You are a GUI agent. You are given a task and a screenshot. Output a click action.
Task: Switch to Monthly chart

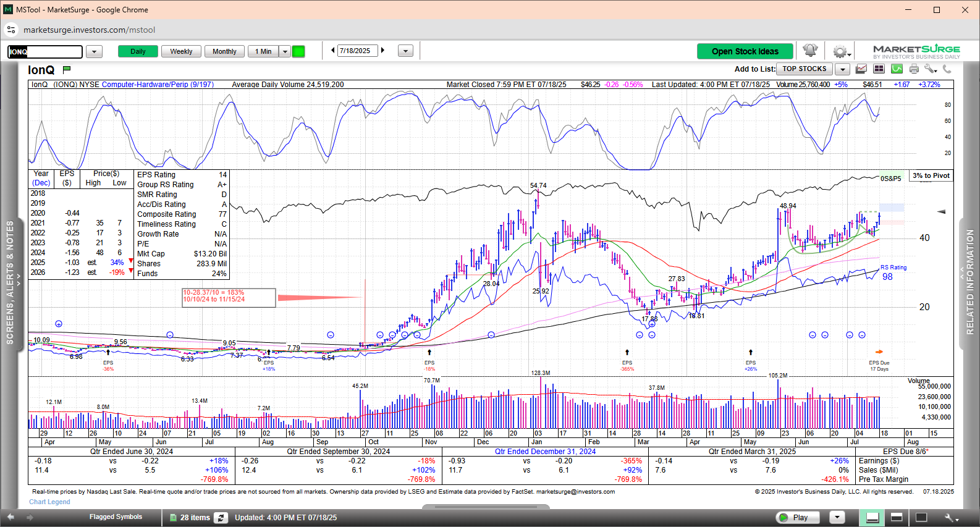point(224,51)
